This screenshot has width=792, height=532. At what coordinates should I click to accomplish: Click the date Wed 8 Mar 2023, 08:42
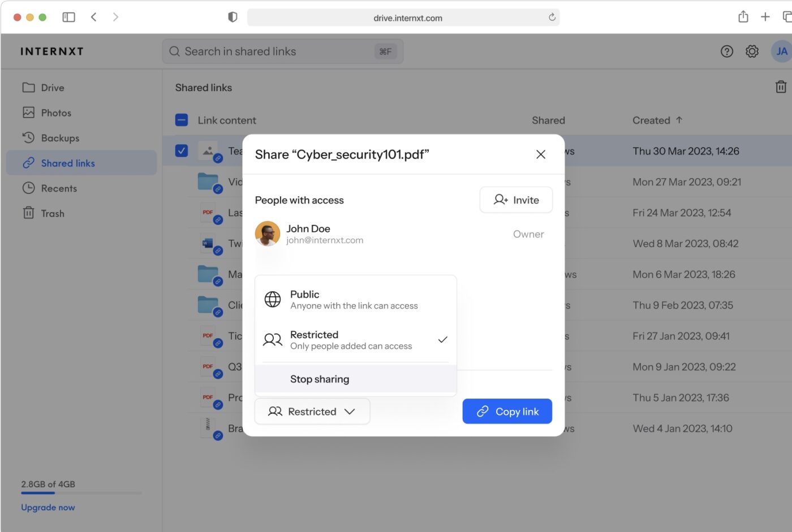(x=685, y=244)
